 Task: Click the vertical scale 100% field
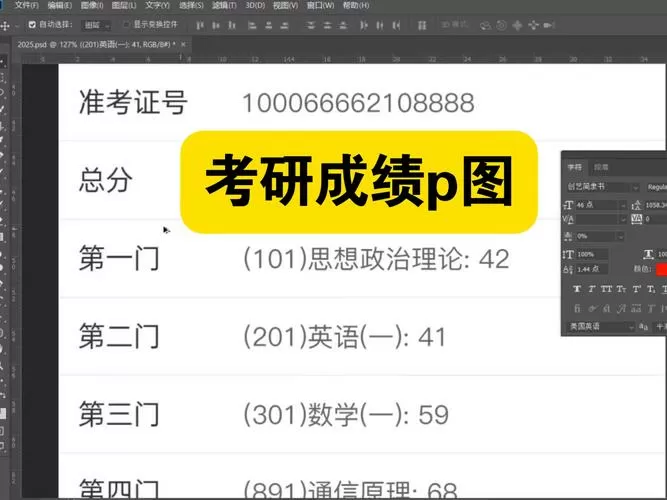tap(592, 254)
